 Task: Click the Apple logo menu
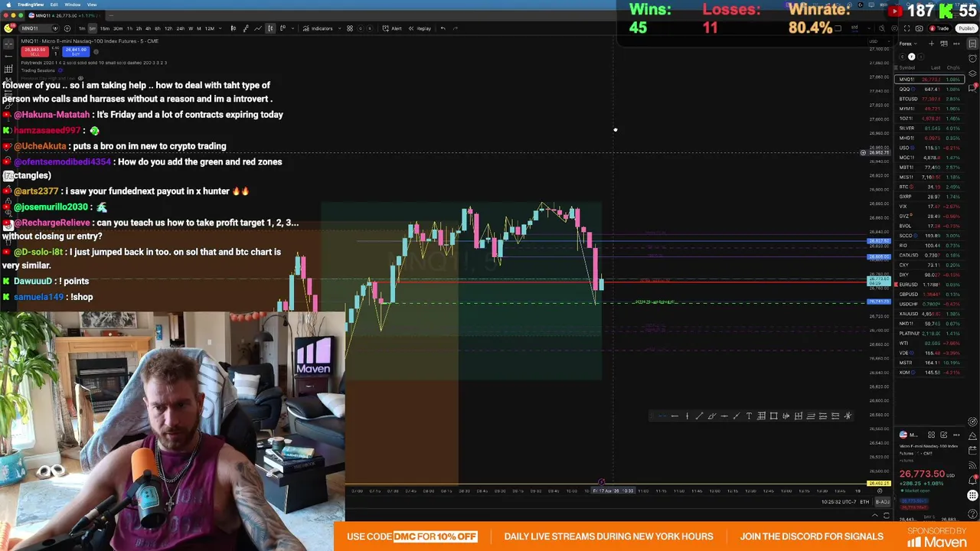8,5
